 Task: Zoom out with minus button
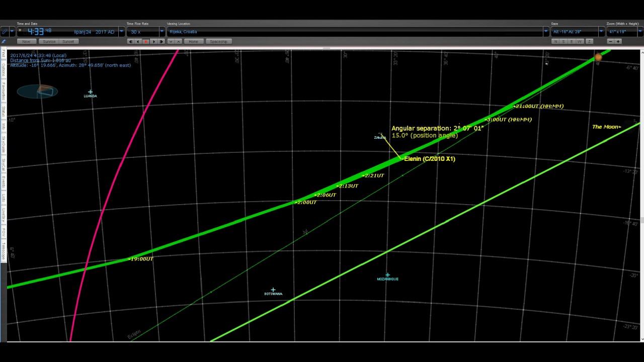[611, 41]
